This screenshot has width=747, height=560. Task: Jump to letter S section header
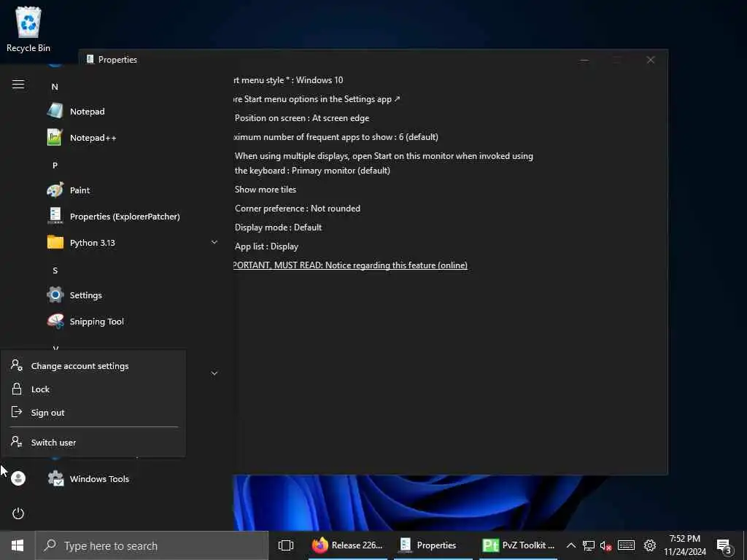[x=55, y=271]
